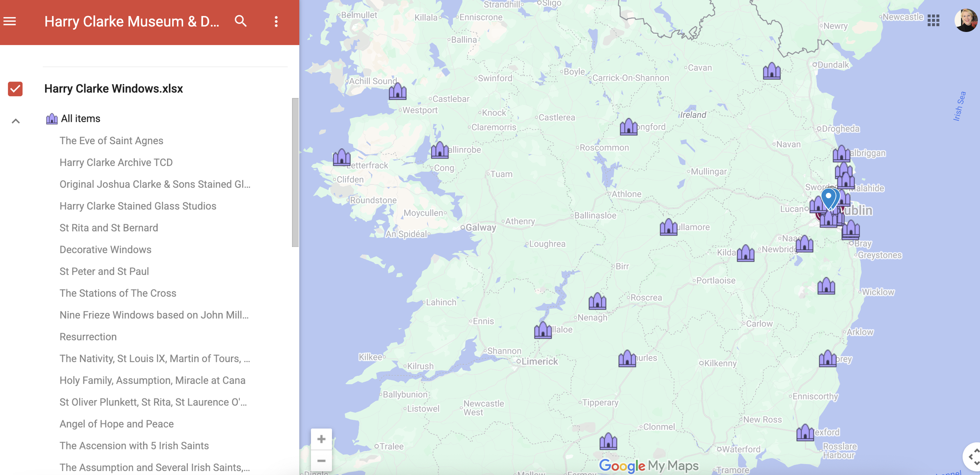This screenshot has height=475, width=980.
Task: Click the window marker near Nenagh
Action: (x=597, y=301)
